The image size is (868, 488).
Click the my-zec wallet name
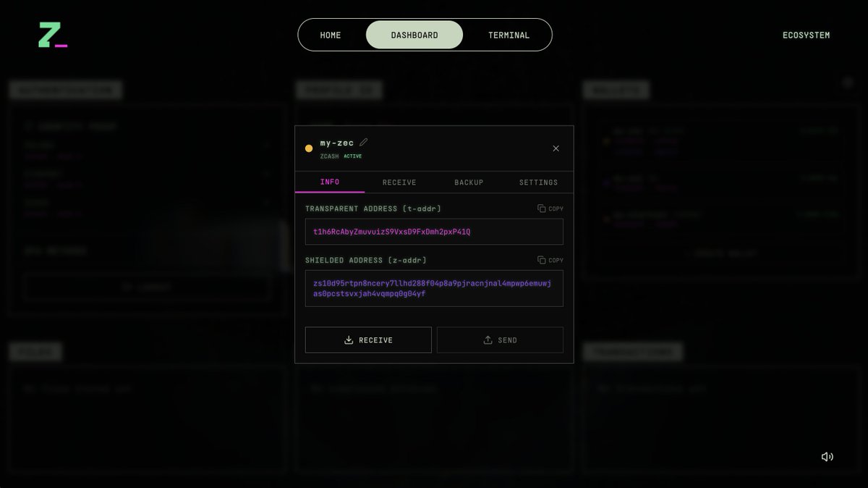(x=337, y=143)
